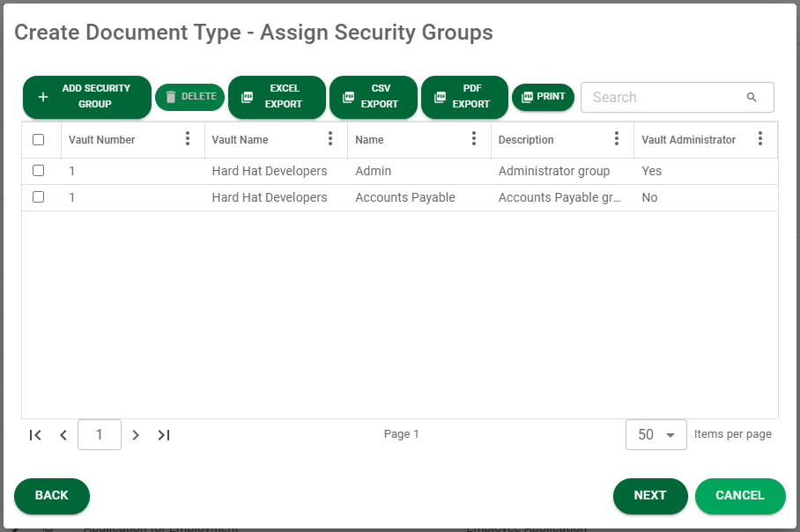Click the Delete button with trash icon
The height and width of the screenshot is (532, 800).
coord(189,97)
